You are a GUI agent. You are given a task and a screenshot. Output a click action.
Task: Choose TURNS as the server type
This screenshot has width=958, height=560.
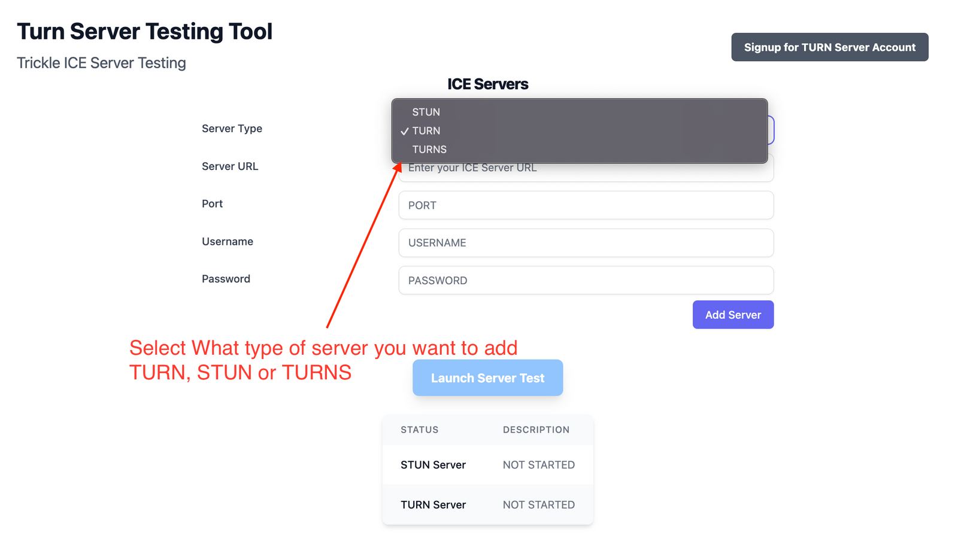click(x=429, y=149)
